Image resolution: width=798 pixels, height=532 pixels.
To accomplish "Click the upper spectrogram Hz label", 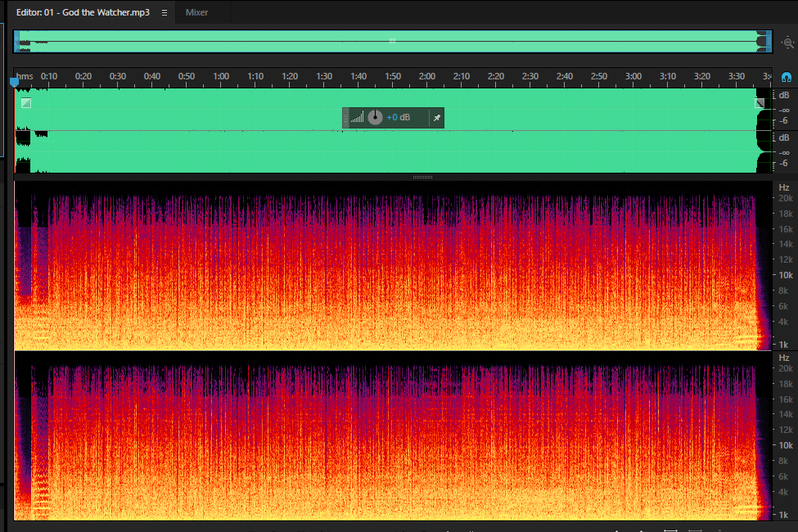I will point(784,187).
